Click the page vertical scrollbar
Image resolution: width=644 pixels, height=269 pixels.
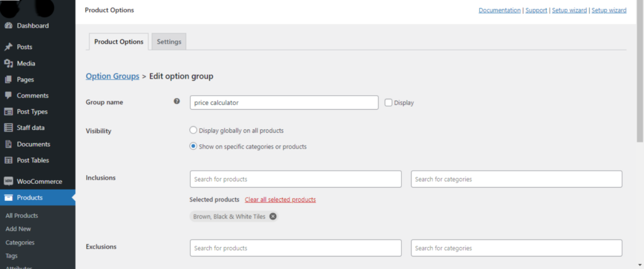tap(640, 72)
